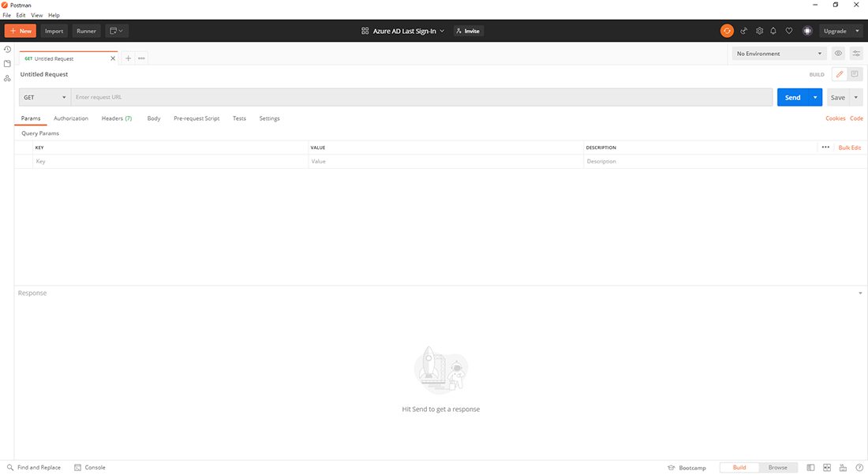Add a new request tab with plus
The image size is (868, 475).
click(128, 58)
